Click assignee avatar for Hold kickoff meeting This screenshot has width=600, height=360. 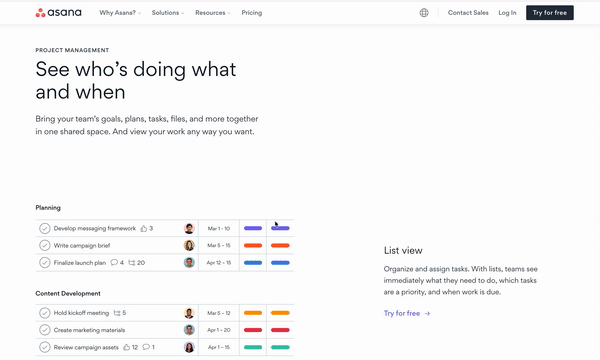pos(189,313)
